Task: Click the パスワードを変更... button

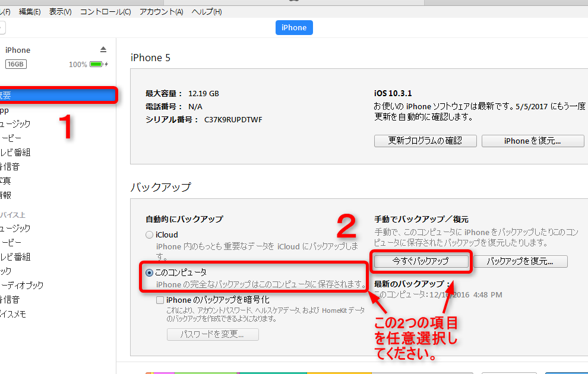Action: tap(213, 334)
